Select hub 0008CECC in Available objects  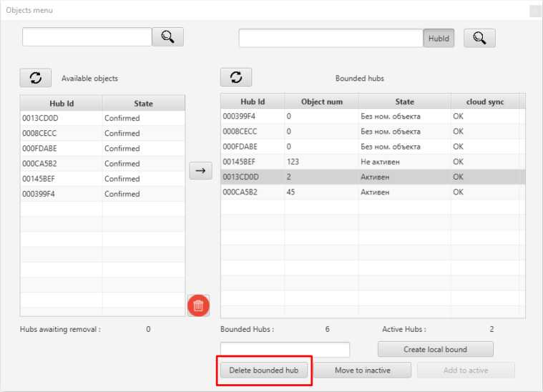click(x=61, y=133)
